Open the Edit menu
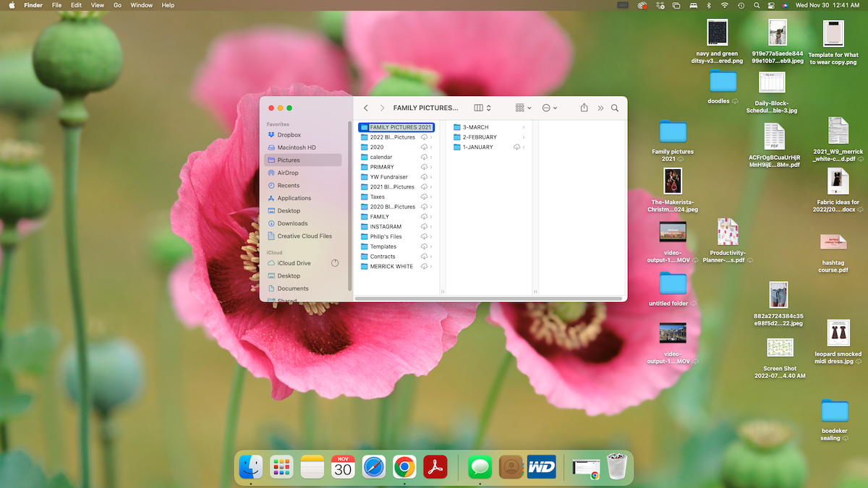This screenshot has height=488, width=868. tap(76, 5)
